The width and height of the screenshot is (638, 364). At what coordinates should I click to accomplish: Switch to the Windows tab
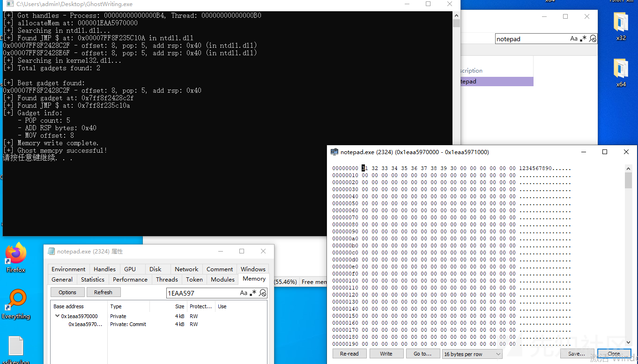pyautogui.click(x=253, y=269)
